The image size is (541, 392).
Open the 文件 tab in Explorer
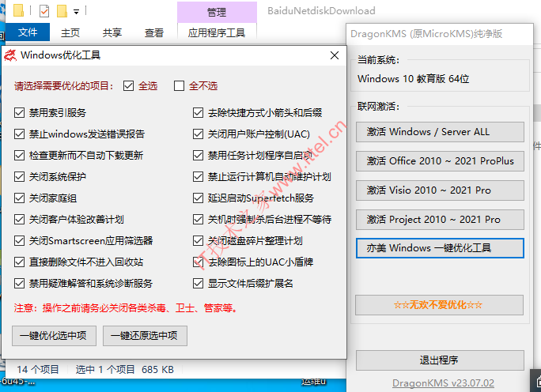point(28,32)
